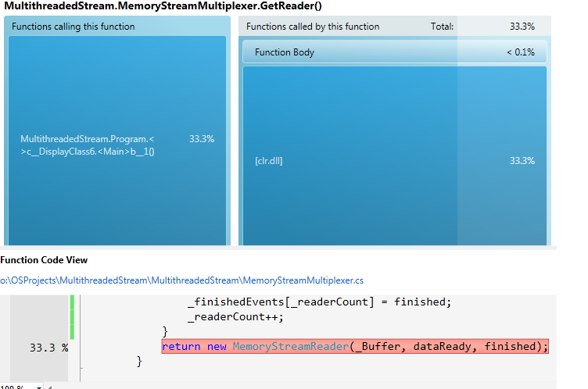588x389 pixels.
Task: Click the 'Function Code View' heading
Action: coord(44,260)
